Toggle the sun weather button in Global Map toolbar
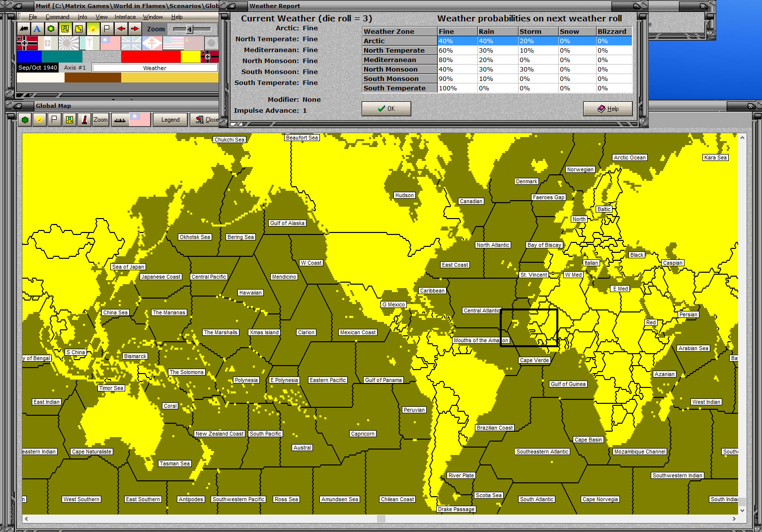This screenshot has height=532, width=762. point(39,120)
